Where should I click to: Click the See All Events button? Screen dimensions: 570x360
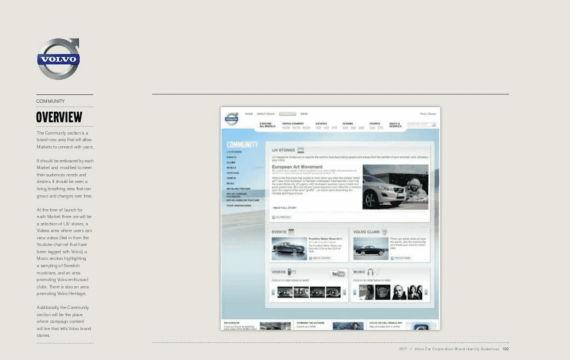tap(320, 258)
